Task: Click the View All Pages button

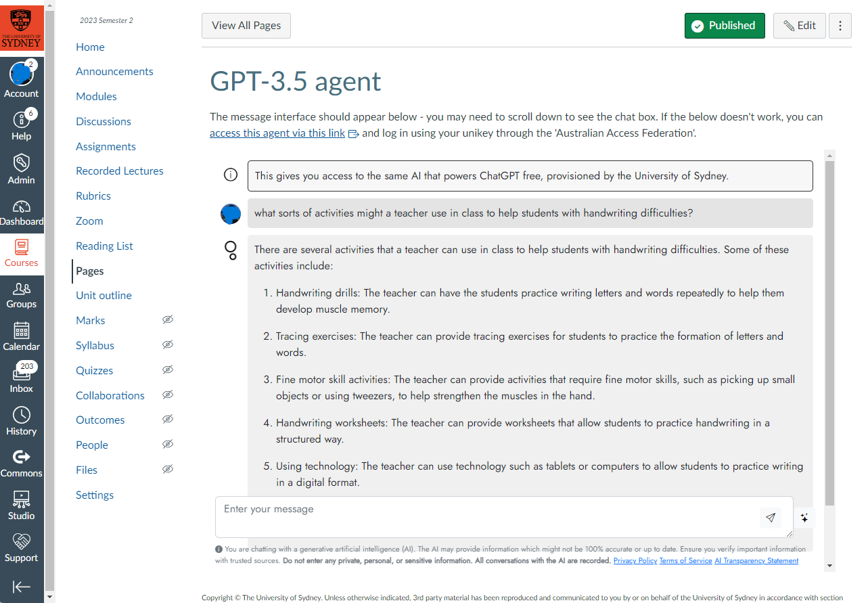Action: pyautogui.click(x=246, y=26)
